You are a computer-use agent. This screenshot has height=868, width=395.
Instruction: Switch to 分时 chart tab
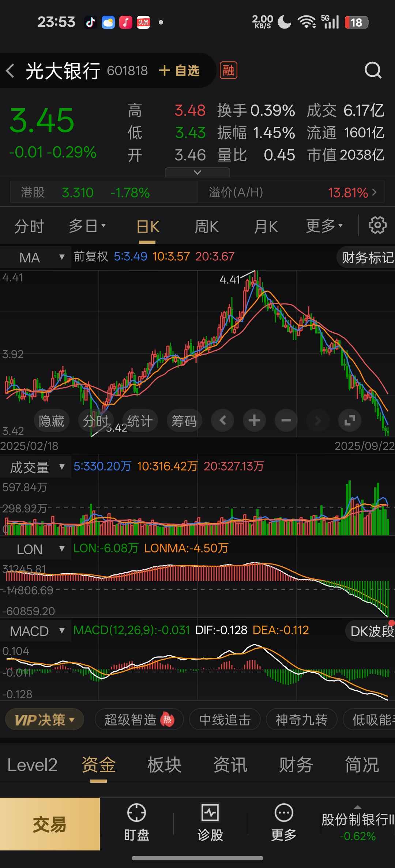point(29,226)
